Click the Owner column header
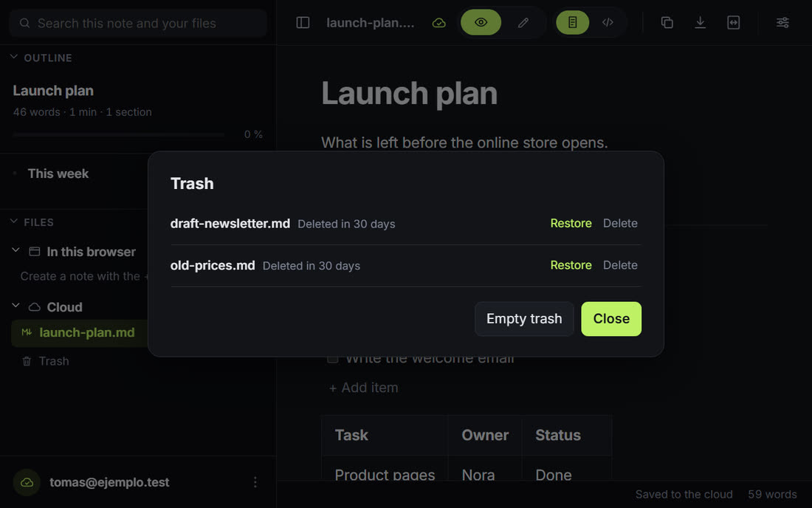This screenshot has width=812, height=508. [x=485, y=435]
